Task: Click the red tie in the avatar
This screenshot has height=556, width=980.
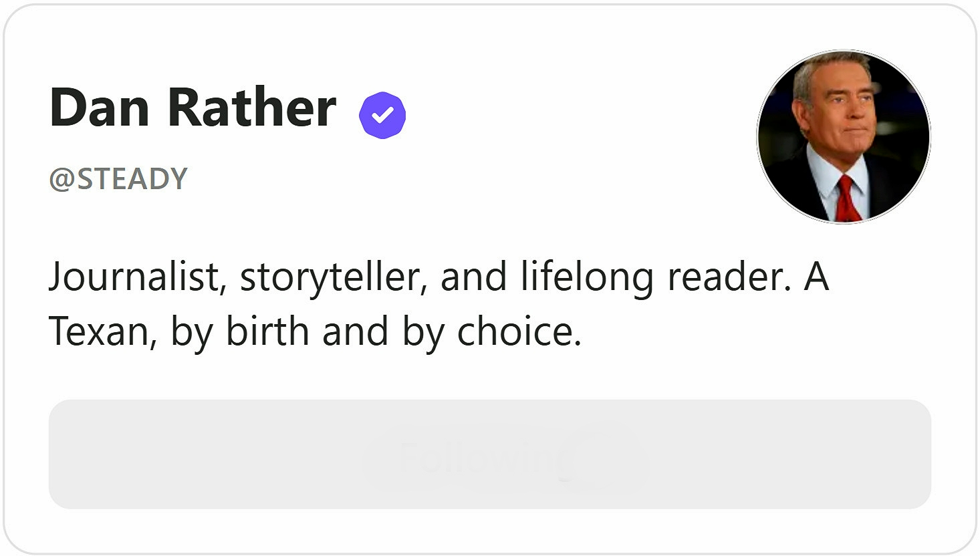Action: click(846, 197)
